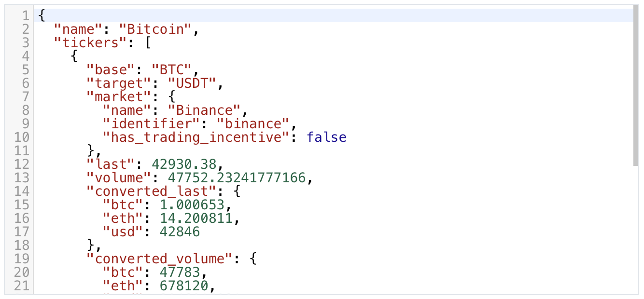Click the btc value 1.000653
The width and height of the screenshot is (644, 299).
pyautogui.click(x=192, y=205)
